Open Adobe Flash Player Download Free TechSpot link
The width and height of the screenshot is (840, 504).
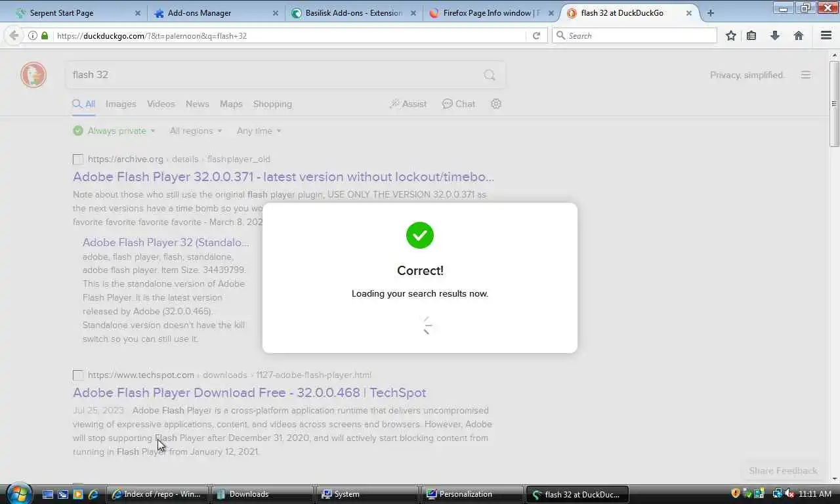(249, 392)
